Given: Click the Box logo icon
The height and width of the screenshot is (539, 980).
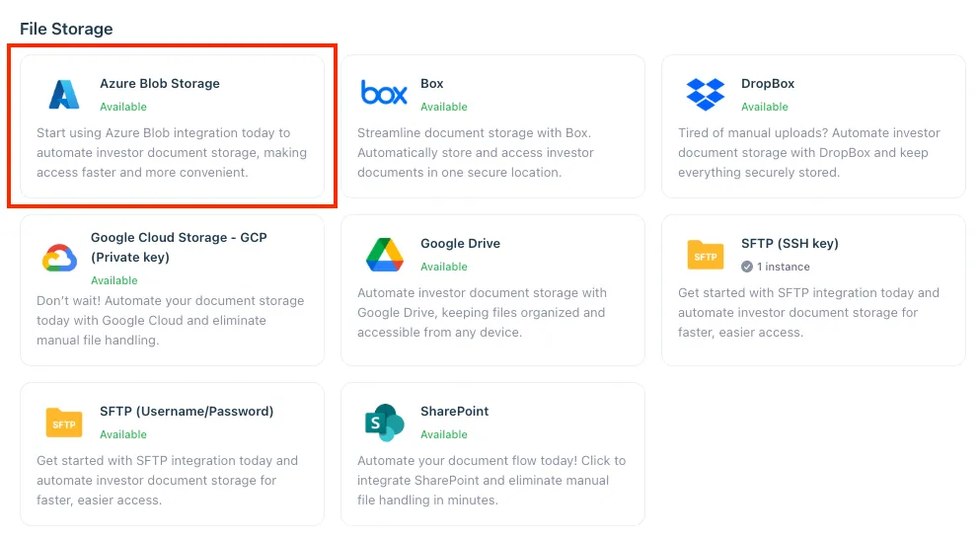Looking at the screenshot, I should 384,93.
